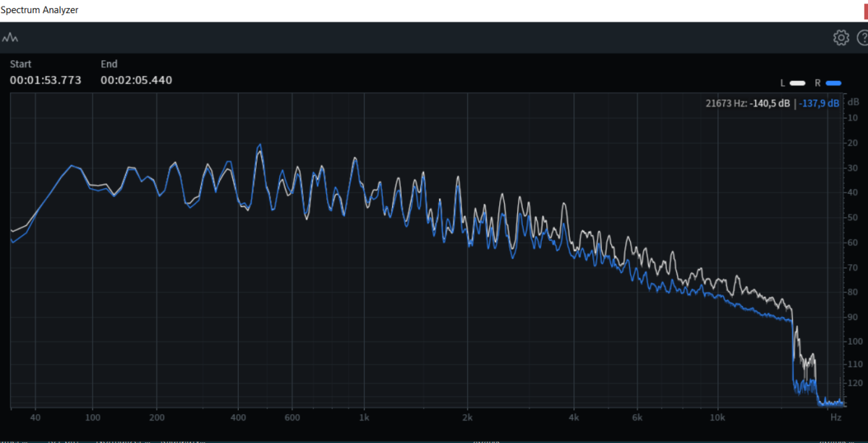Screen dimensions: 868x443
Task: Click the 50 dB scale label
Action: click(x=853, y=218)
